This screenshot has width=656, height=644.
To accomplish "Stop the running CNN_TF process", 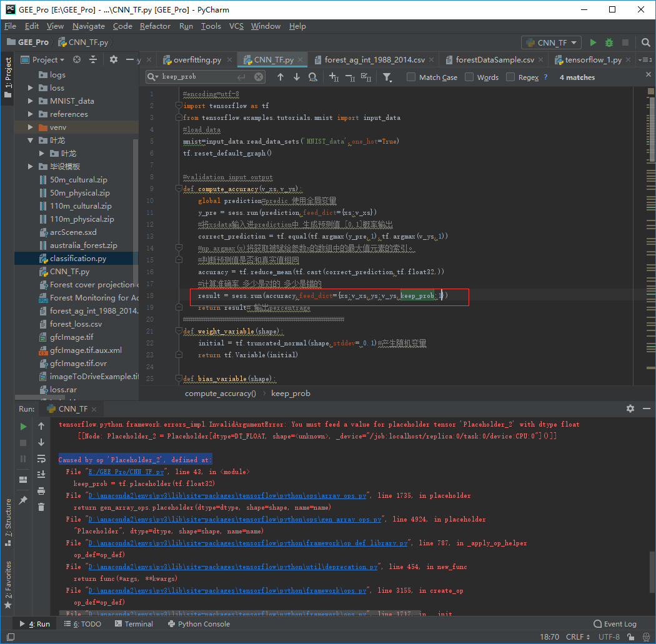I will (x=22, y=443).
